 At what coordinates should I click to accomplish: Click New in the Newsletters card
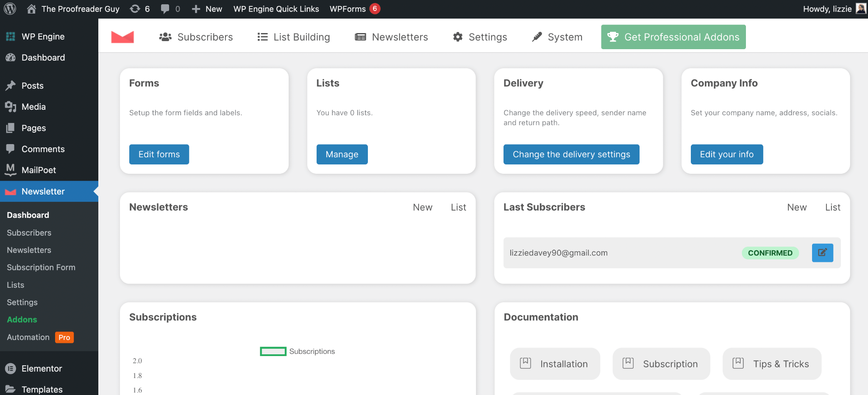[x=423, y=207]
